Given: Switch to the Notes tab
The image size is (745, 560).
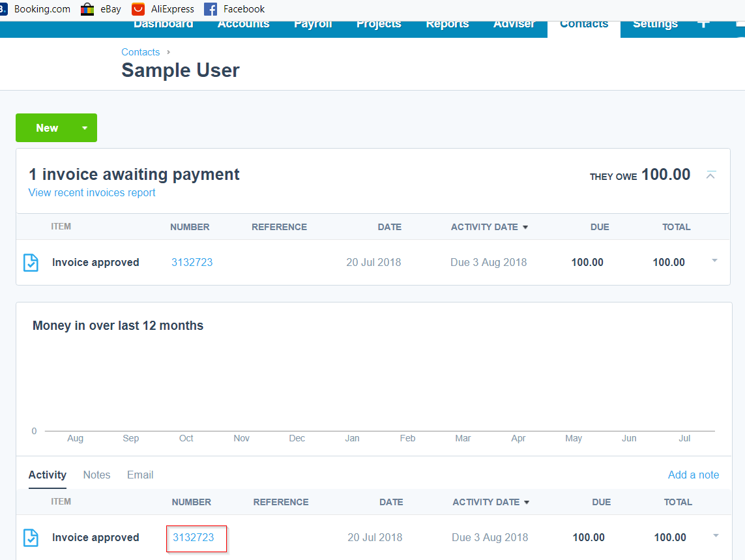Looking at the screenshot, I should click(96, 475).
